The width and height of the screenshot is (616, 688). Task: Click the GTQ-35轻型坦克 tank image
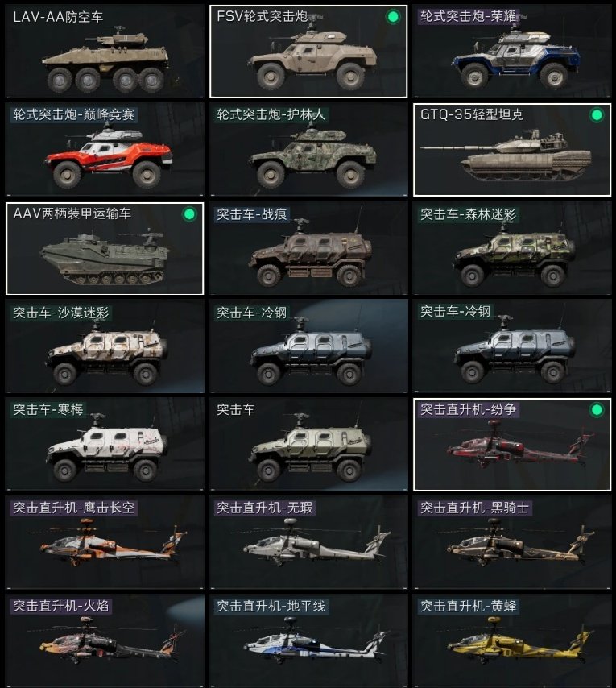tap(506, 155)
